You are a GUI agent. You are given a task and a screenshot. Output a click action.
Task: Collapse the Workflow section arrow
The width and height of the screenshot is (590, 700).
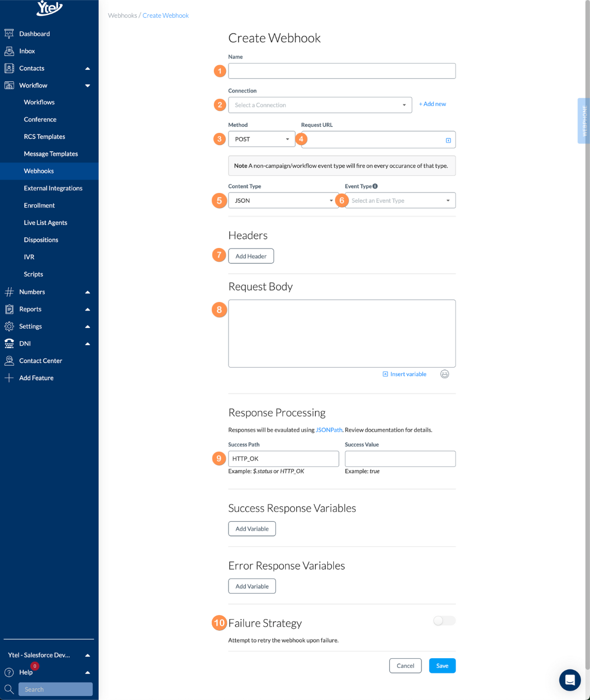(x=88, y=86)
